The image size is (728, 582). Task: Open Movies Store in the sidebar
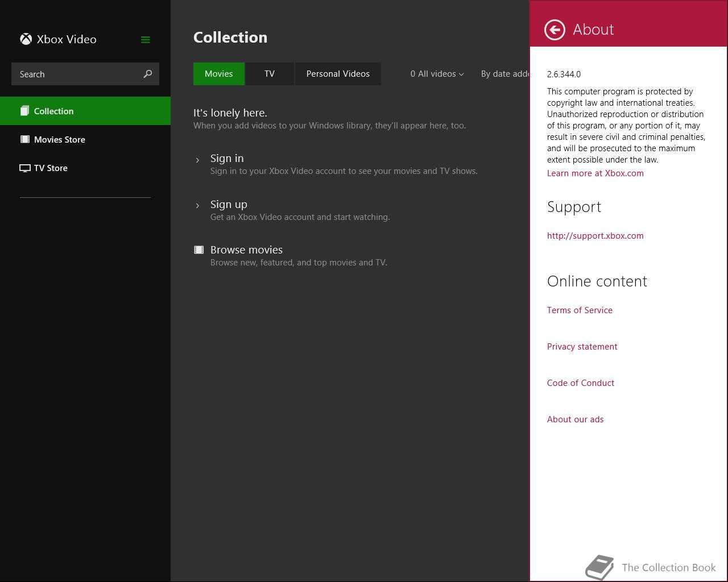click(85, 139)
